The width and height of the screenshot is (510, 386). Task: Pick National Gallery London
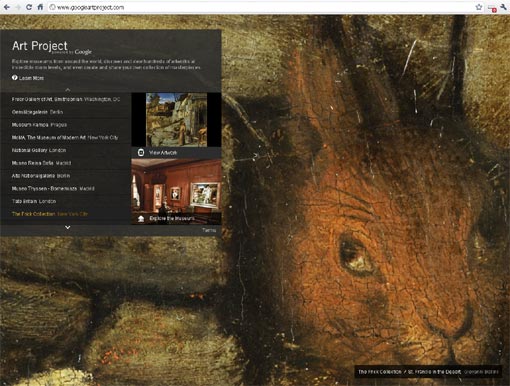pos(39,150)
